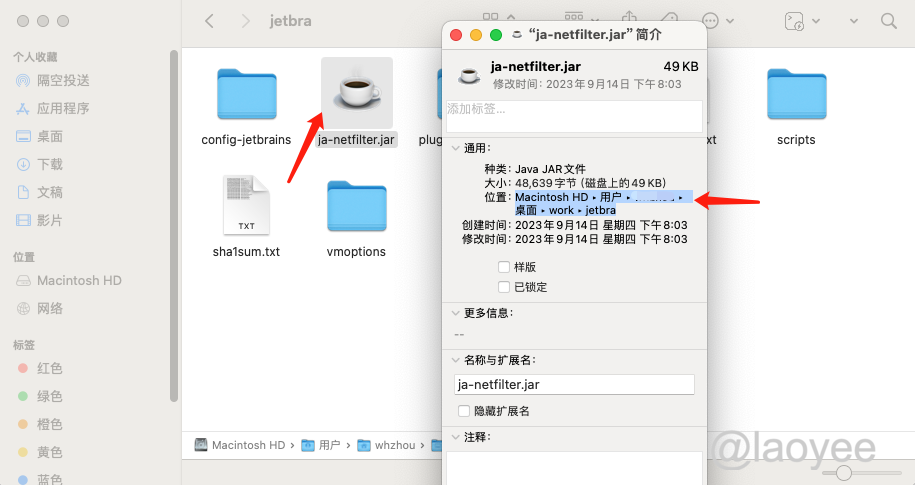Open the config-jetbrains folder

[247, 96]
